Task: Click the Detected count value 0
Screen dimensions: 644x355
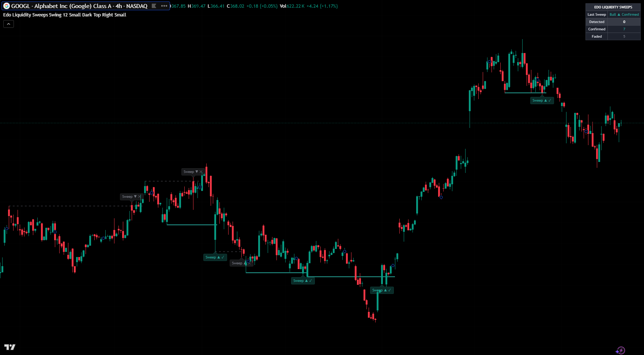Action: click(x=624, y=22)
